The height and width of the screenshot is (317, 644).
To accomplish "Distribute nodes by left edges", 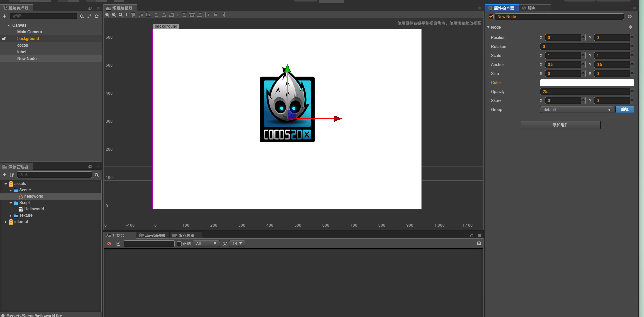I will pyautogui.click(x=207, y=15).
